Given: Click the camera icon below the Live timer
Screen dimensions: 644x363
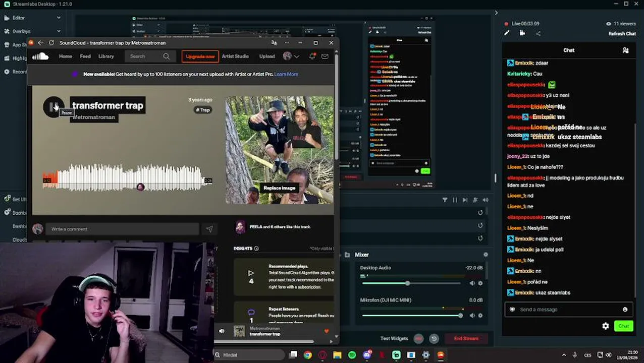Looking at the screenshot, I should [x=522, y=33].
